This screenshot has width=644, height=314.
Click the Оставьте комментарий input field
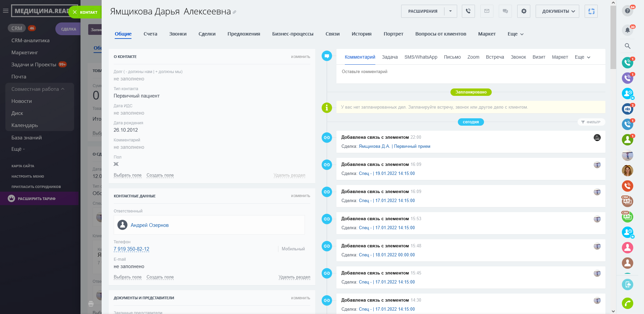(x=470, y=72)
